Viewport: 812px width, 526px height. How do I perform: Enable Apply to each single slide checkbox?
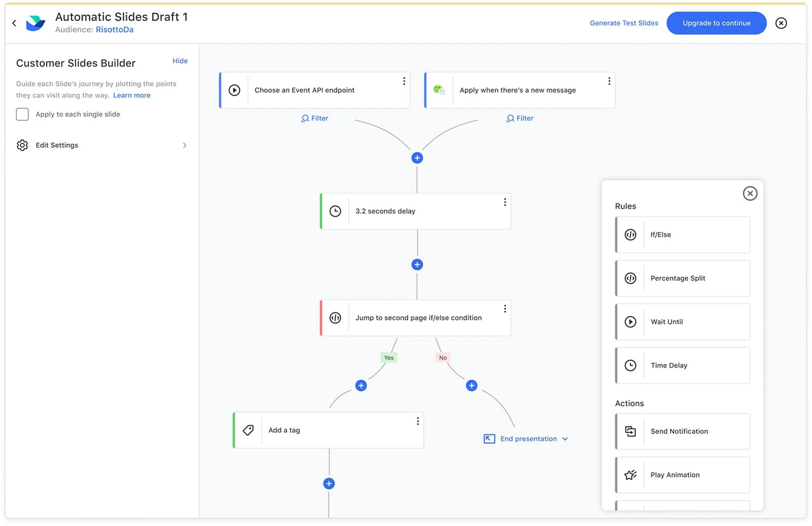(x=22, y=114)
